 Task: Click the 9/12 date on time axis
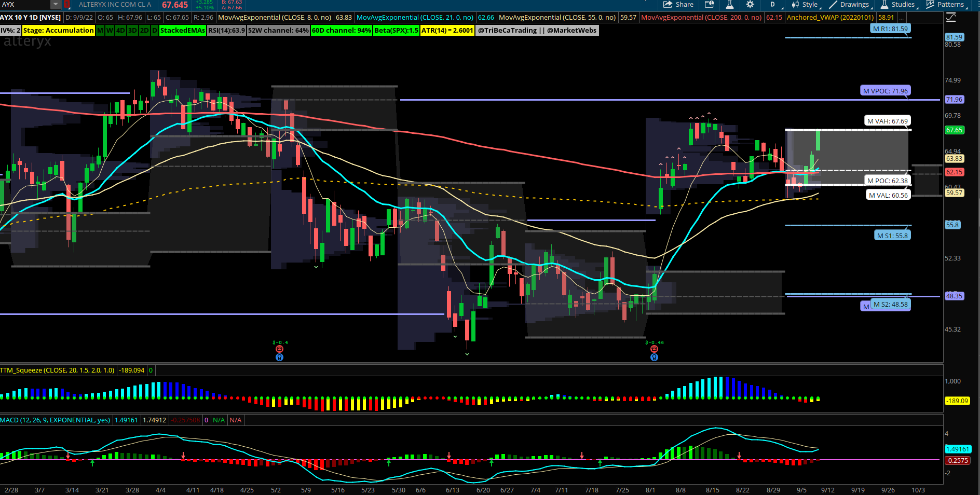pyautogui.click(x=828, y=490)
